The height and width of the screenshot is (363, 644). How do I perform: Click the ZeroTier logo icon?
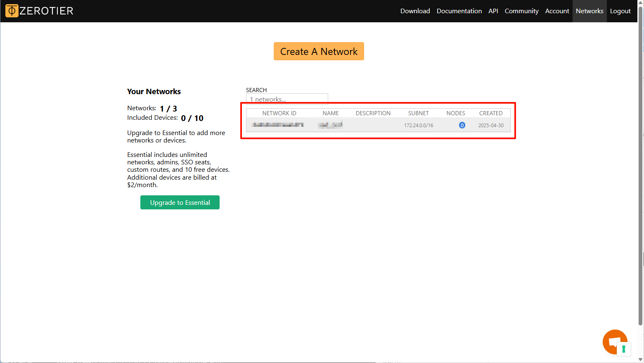[12, 11]
